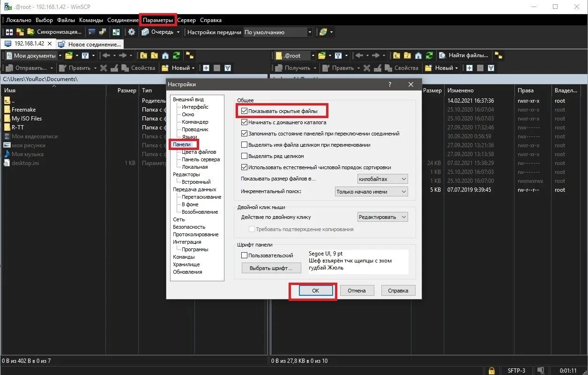Screen dimensions: 588x375
Task: Click the directory tree icon in left panel
Action: (190, 55)
